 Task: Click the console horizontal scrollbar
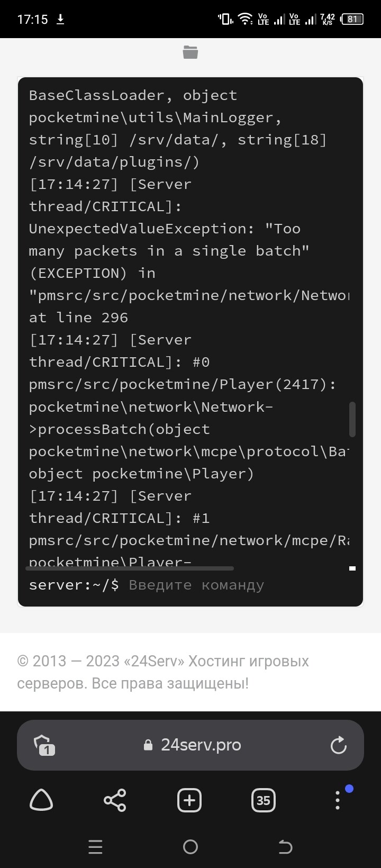pos(130,568)
